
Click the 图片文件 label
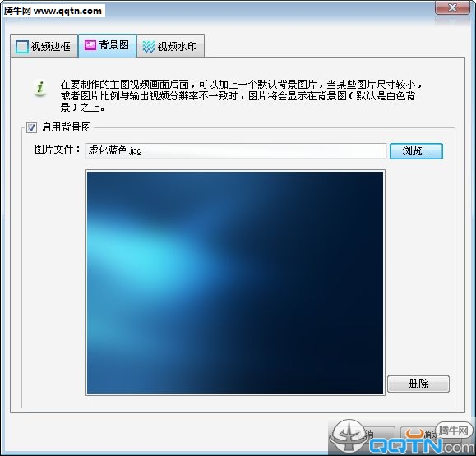[57, 150]
